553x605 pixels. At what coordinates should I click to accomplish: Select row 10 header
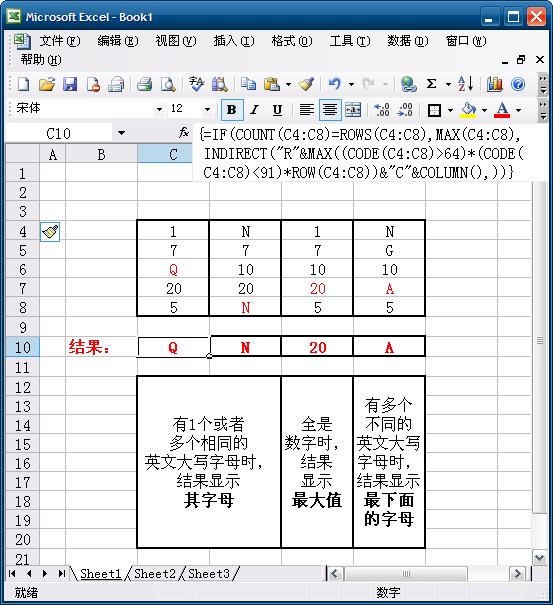pos(22,347)
